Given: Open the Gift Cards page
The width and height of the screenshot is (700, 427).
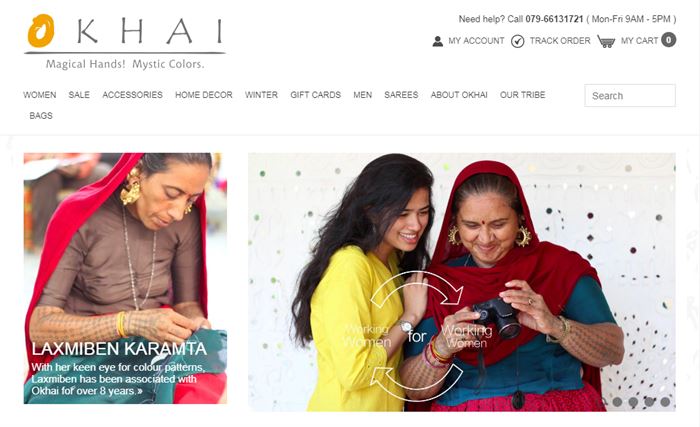Looking at the screenshot, I should click(x=316, y=95).
